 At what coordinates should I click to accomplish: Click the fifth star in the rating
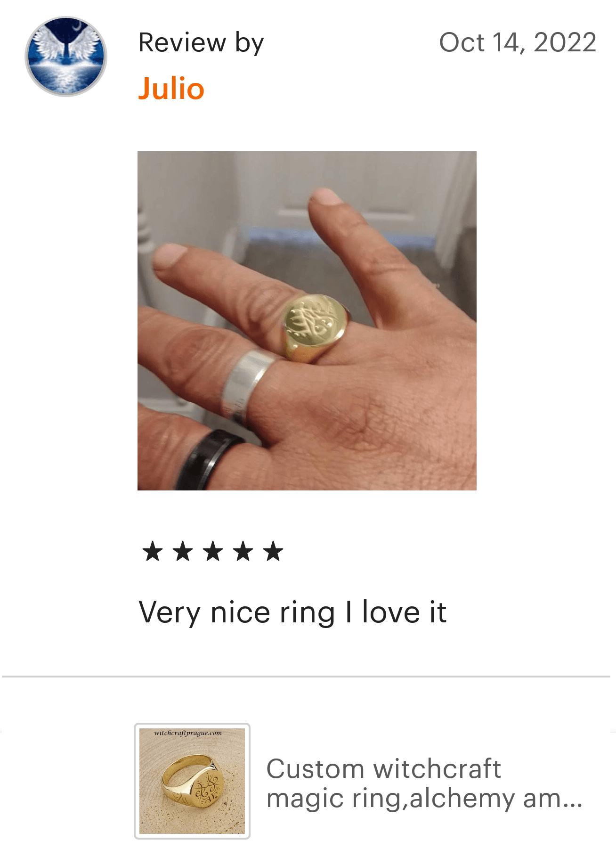(273, 551)
